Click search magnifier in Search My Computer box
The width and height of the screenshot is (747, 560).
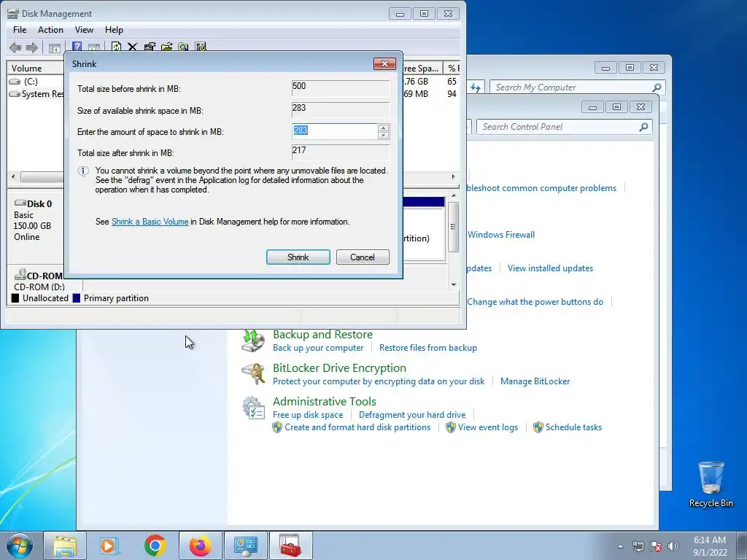click(657, 87)
